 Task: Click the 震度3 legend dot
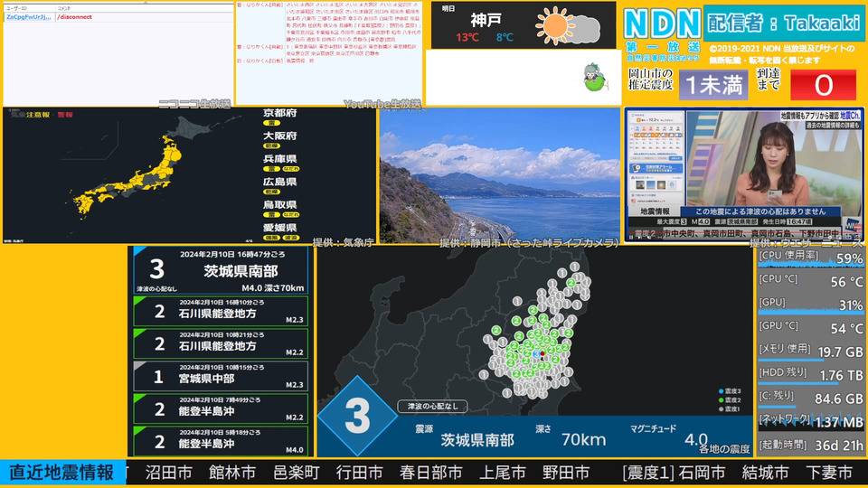(721, 391)
